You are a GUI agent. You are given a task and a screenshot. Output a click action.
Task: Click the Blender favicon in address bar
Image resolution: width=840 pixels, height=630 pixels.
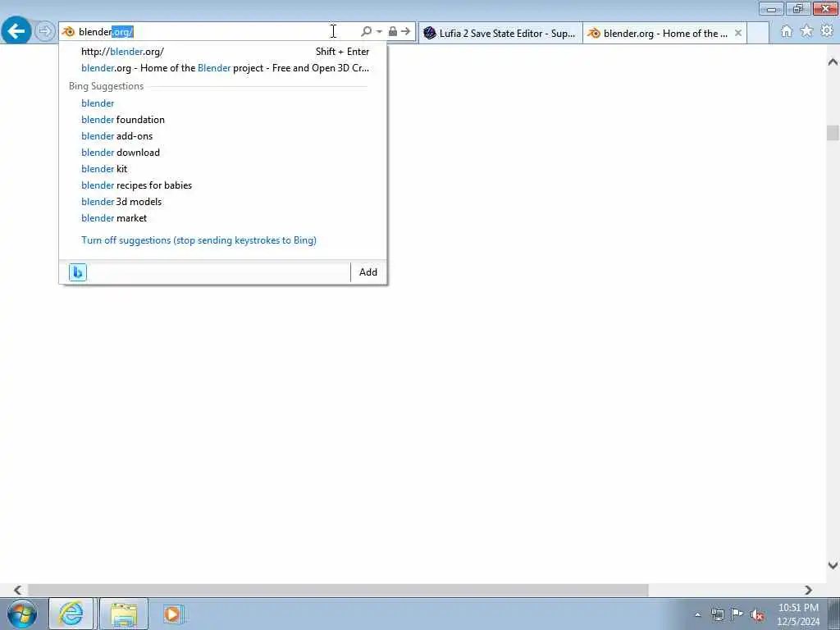coord(69,32)
